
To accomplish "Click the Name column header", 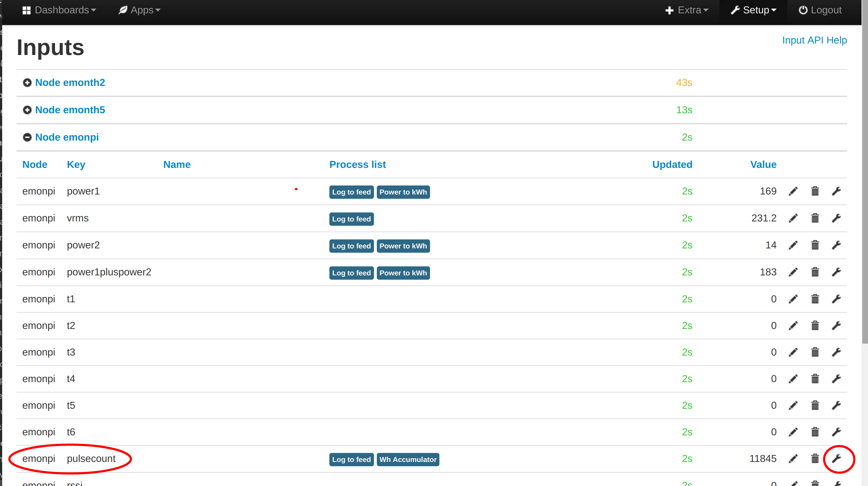I will (x=177, y=165).
